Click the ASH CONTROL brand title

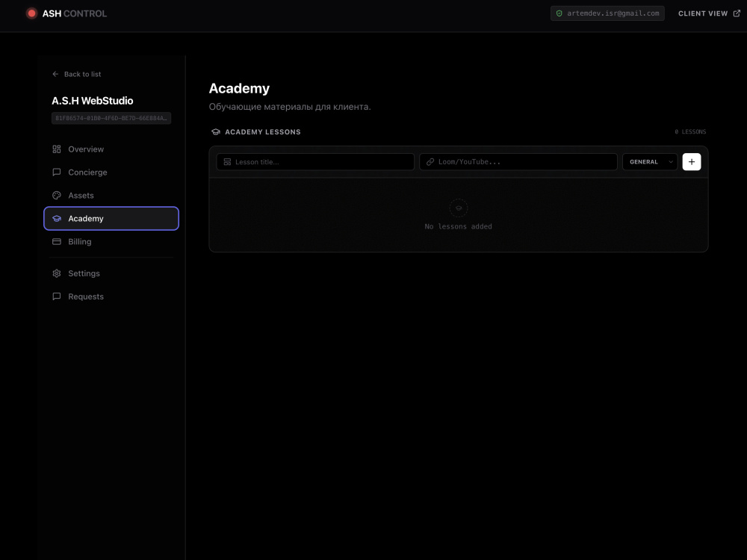[x=75, y=13]
